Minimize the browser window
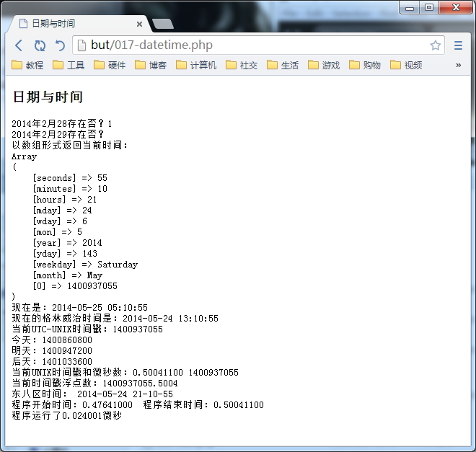This screenshot has height=452, width=476. (x=410, y=8)
